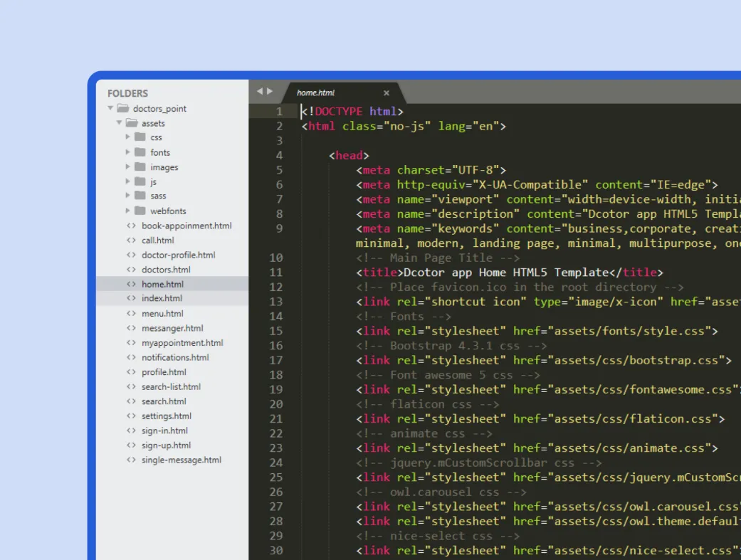Screen dimensions: 741x560
Task: Open index.html from the sidebar
Action: click(x=162, y=298)
